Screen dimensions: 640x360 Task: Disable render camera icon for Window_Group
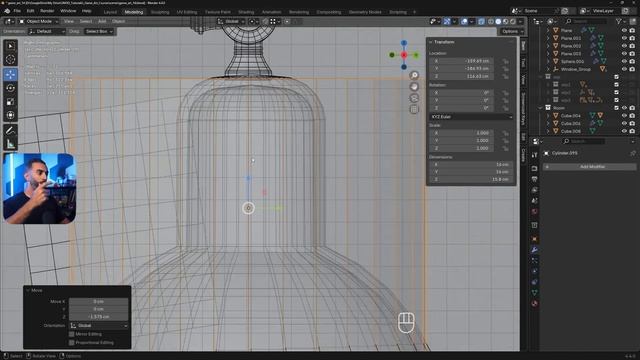tap(632, 69)
